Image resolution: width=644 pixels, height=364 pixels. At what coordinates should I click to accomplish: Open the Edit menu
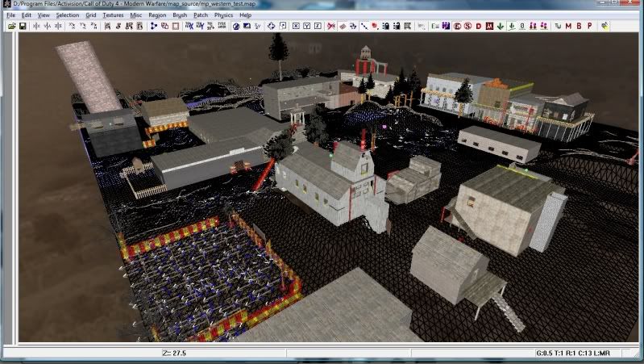(x=27, y=15)
